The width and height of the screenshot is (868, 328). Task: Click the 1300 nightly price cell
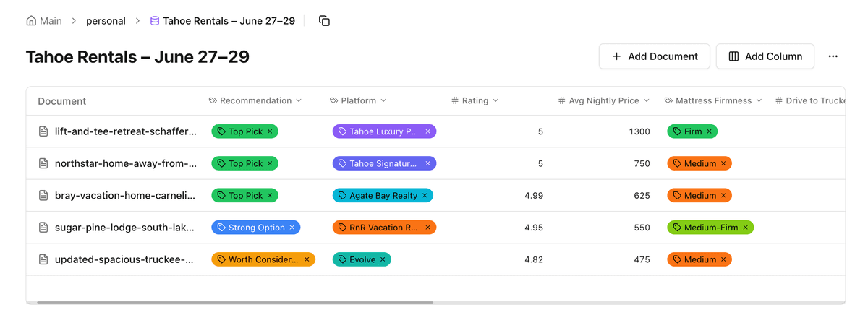pyautogui.click(x=639, y=131)
